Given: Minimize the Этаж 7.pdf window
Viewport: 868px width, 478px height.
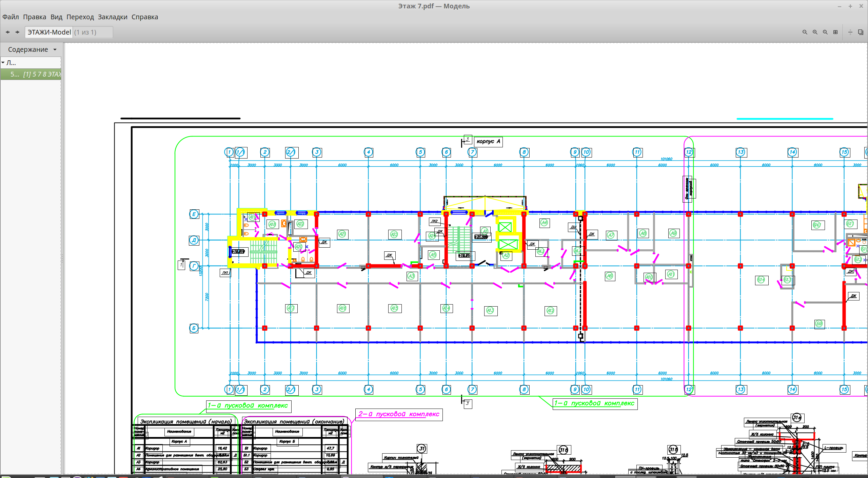Looking at the screenshot, I should pos(840,6).
